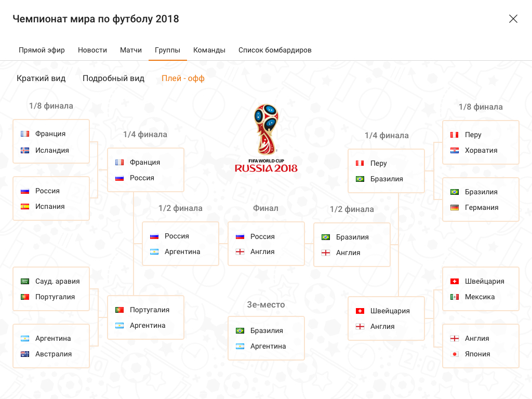Open the Команды tab
The image size is (532, 399).
[x=209, y=50]
